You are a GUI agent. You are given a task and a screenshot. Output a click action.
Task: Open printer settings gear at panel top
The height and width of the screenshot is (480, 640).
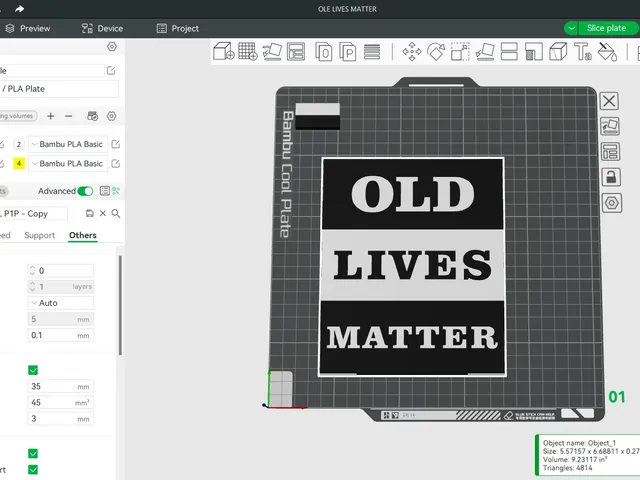tap(112, 47)
